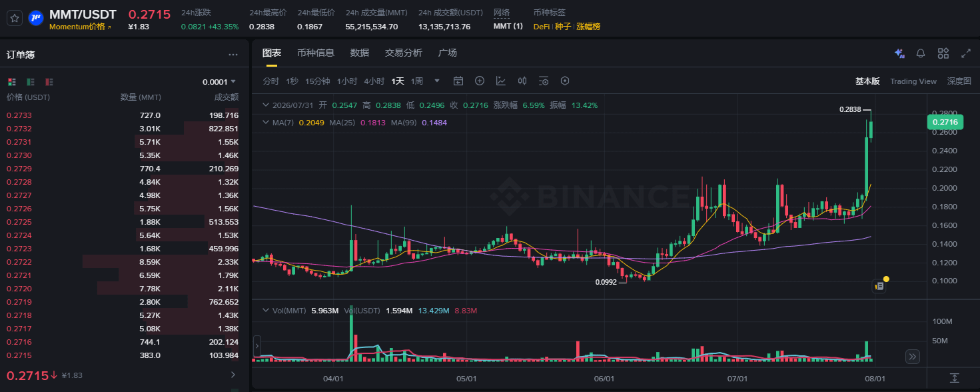
Task: Click the 涨幅榜 gainers tag
Action: click(588, 27)
